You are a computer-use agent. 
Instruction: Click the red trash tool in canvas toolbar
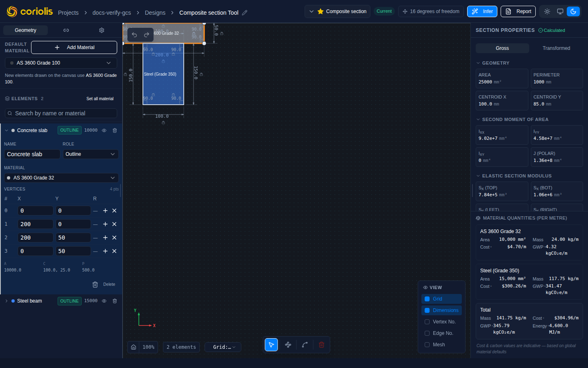click(321, 345)
